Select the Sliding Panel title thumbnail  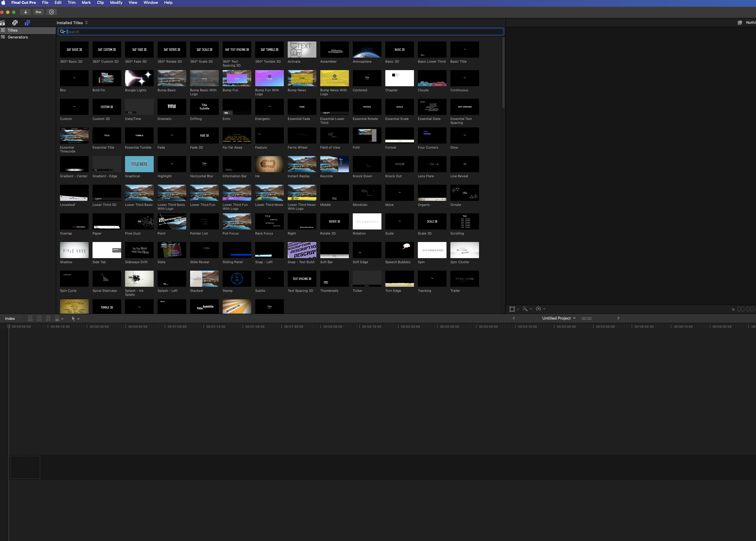(x=237, y=250)
